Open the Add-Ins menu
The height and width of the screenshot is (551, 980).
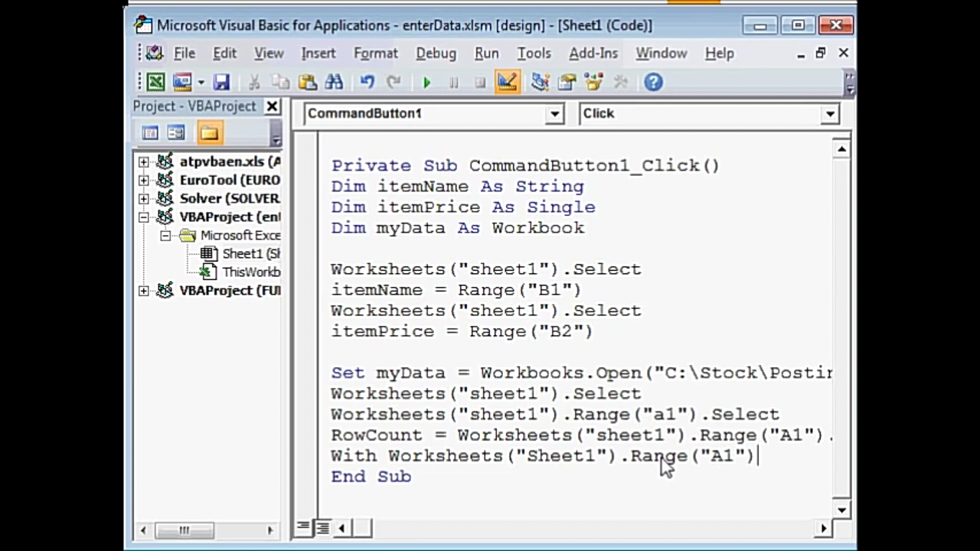tap(593, 53)
